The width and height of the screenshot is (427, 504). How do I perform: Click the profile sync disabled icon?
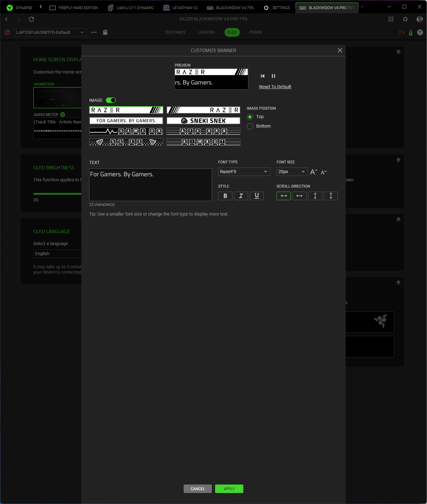coord(7,32)
